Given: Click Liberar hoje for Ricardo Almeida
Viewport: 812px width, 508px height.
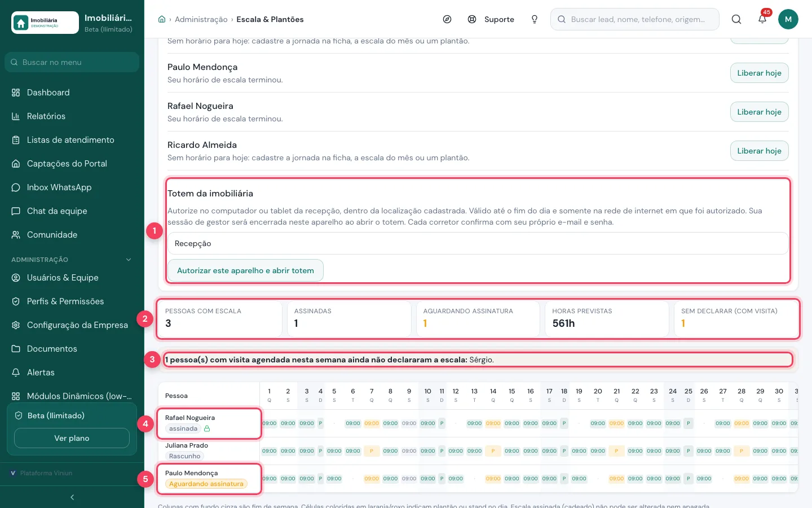Looking at the screenshot, I should (759, 151).
